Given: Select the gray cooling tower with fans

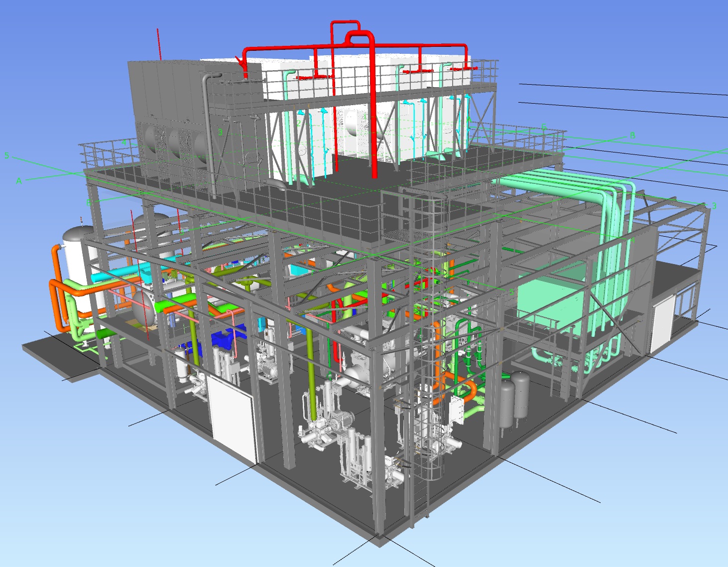Looking at the screenshot, I should click(x=169, y=125).
